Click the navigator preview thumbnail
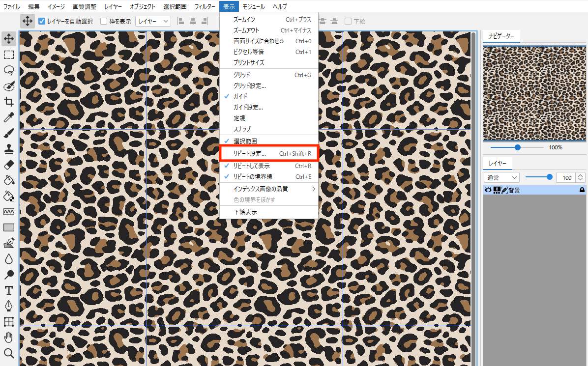Image resolution: width=588 pixels, height=366 pixels. pyautogui.click(x=534, y=93)
